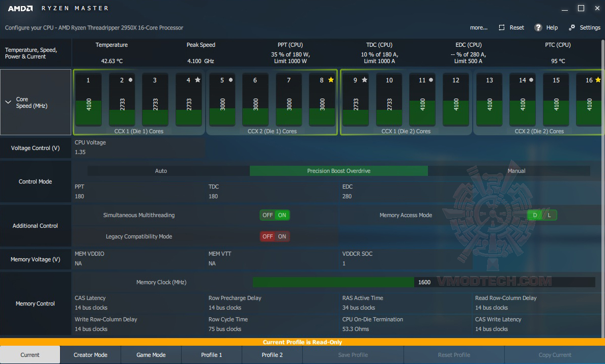Switch to Game Mode tab
The width and height of the screenshot is (605, 364).
(151, 355)
